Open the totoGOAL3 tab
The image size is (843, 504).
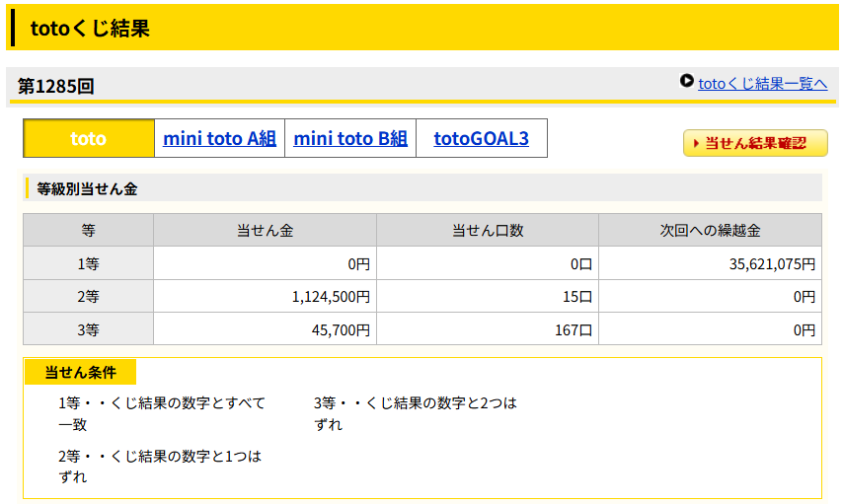coord(481,138)
